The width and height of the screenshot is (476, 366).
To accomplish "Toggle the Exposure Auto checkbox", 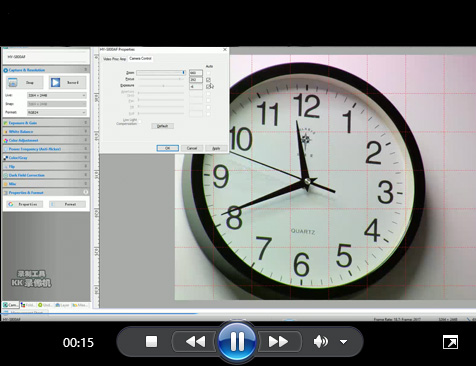I will [208, 87].
